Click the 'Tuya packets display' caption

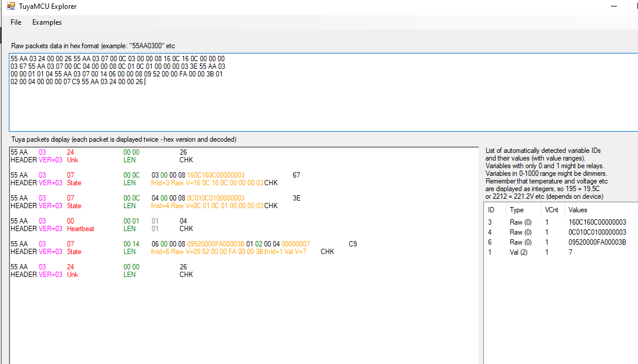pos(123,139)
